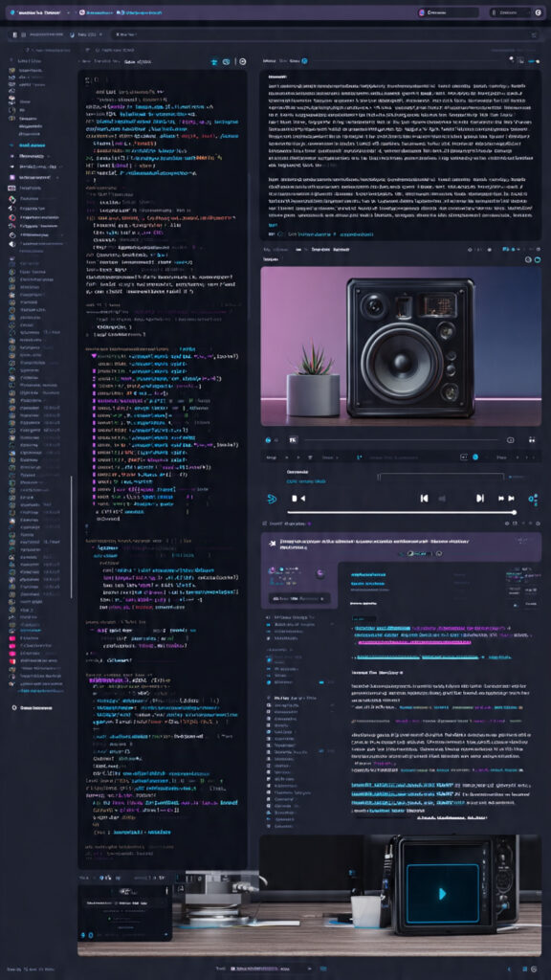Click the rounded rectangle icon right of the seek line
The image size is (551, 980).
[x=511, y=440]
